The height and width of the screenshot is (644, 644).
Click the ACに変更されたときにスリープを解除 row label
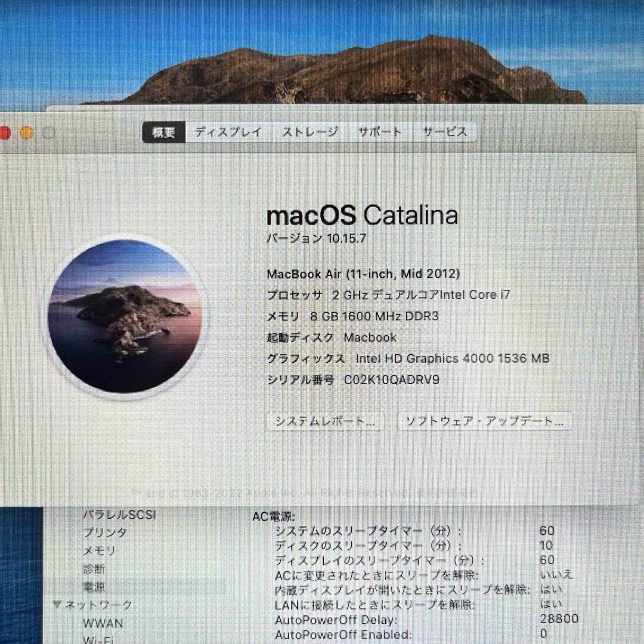pos(377,575)
